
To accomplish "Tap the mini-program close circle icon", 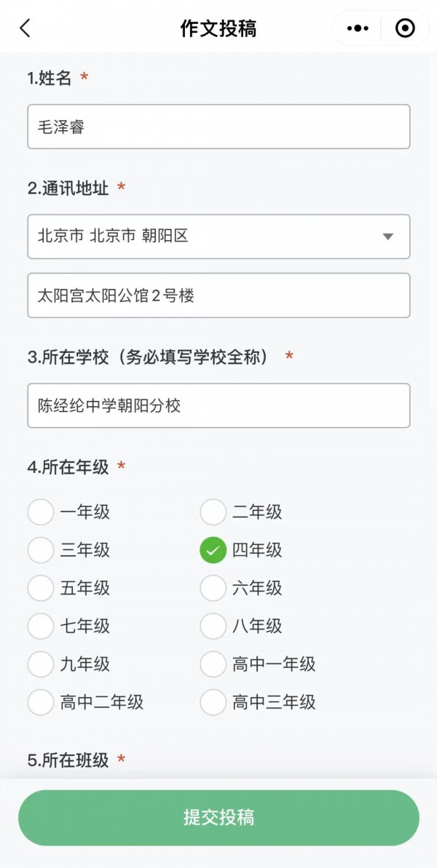I will coord(405,28).
